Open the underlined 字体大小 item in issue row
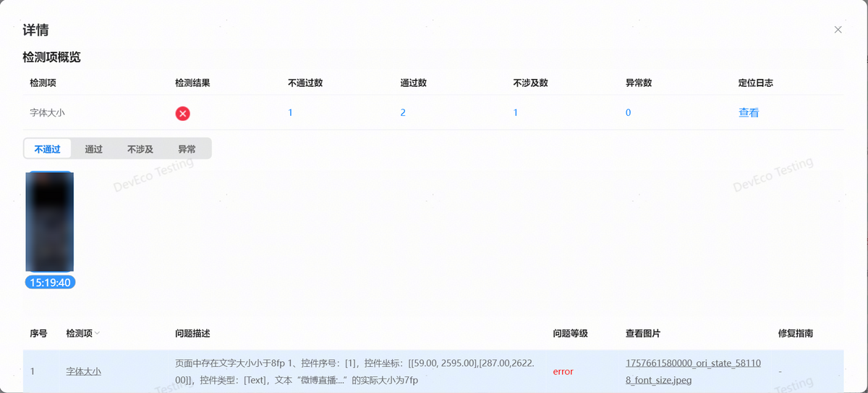 coord(83,371)
